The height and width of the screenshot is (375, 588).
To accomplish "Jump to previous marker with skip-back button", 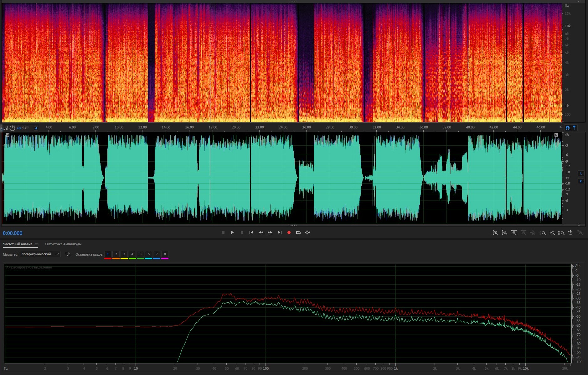I will [251, 232].
